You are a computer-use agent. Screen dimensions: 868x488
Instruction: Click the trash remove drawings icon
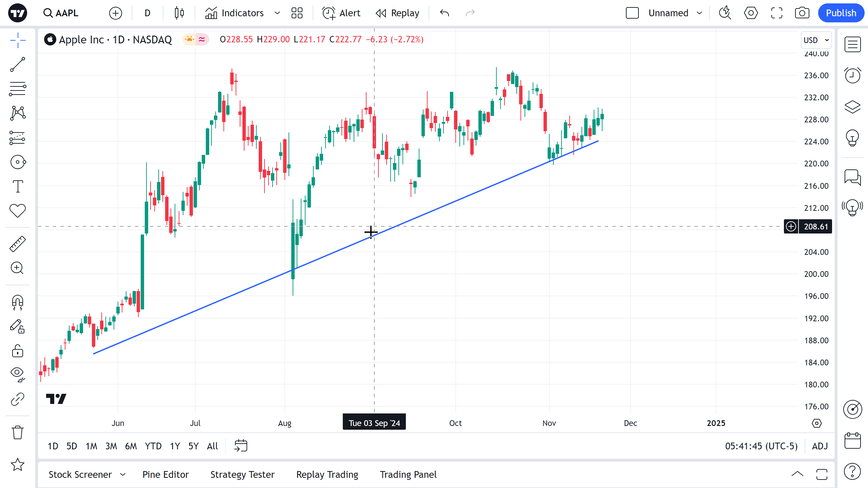18,432
